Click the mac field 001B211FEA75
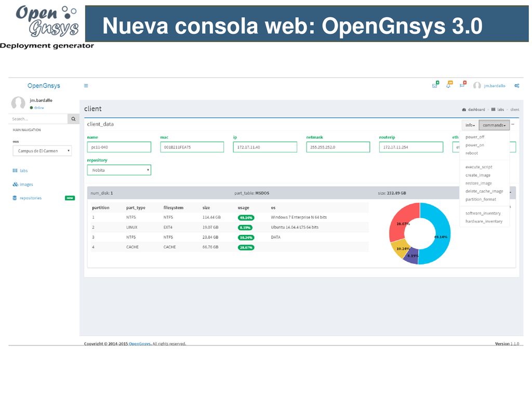This screenshot has width=532, height=399. [192, 147]
